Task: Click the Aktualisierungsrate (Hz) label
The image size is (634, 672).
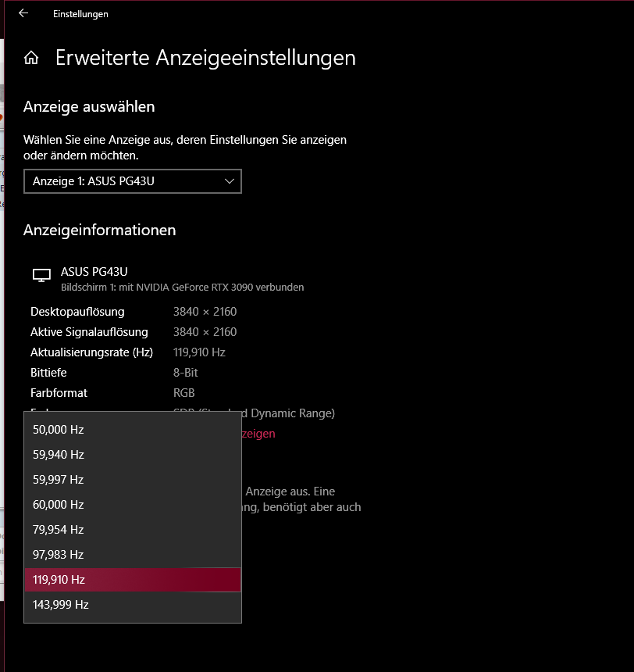Action: click(91, 352)
